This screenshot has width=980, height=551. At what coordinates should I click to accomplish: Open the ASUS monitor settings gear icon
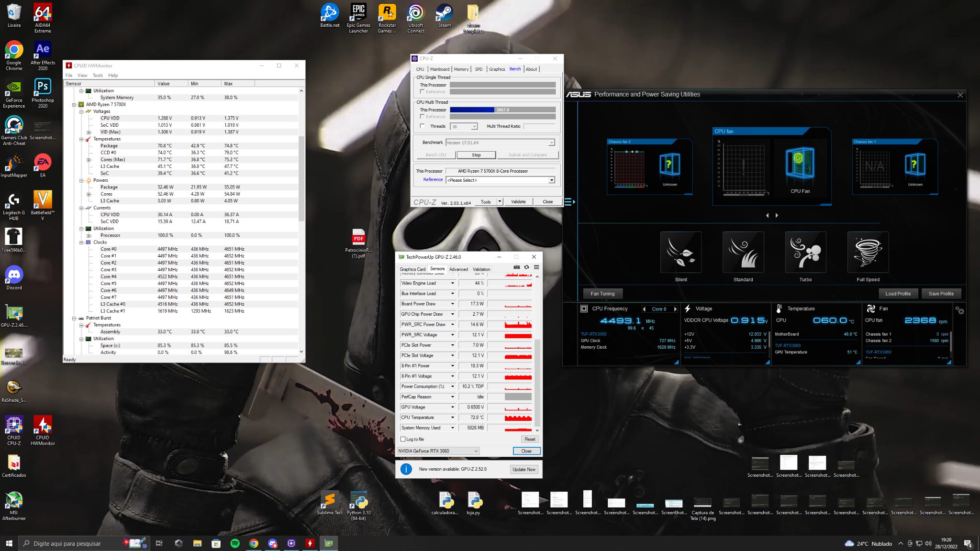coord(959,310)
